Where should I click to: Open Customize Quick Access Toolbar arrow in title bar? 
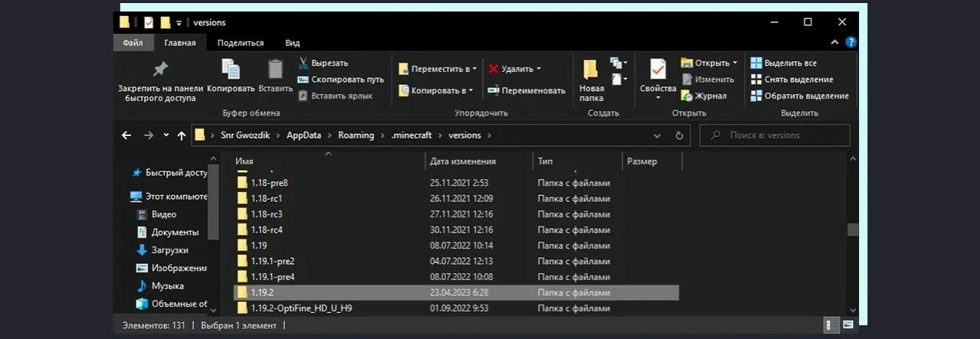pyautogui.click(x=179, y=23)
